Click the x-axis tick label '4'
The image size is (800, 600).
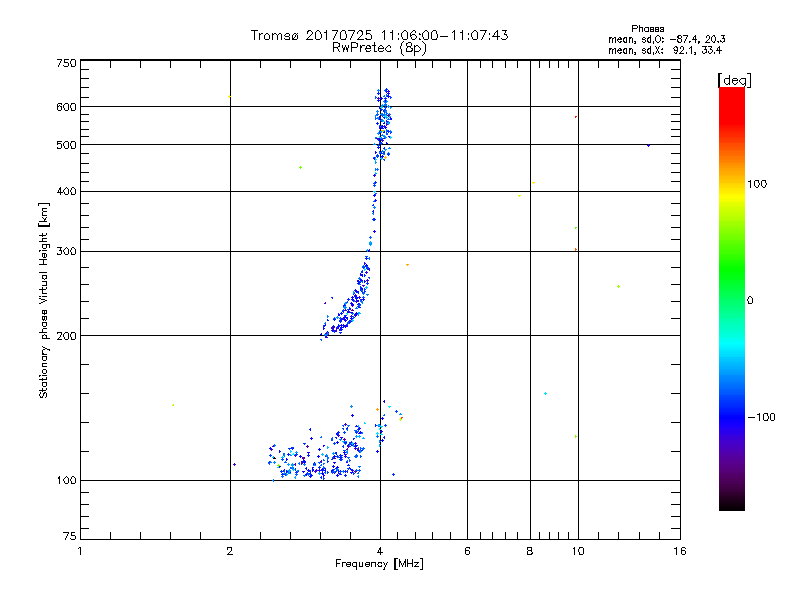[380, 551]
